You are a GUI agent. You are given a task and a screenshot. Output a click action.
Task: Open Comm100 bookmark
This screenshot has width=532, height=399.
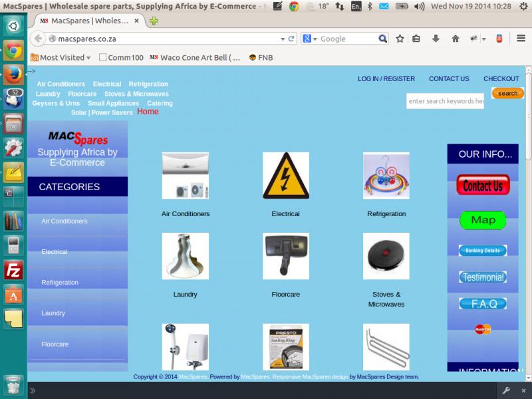(x=121, y=58)
